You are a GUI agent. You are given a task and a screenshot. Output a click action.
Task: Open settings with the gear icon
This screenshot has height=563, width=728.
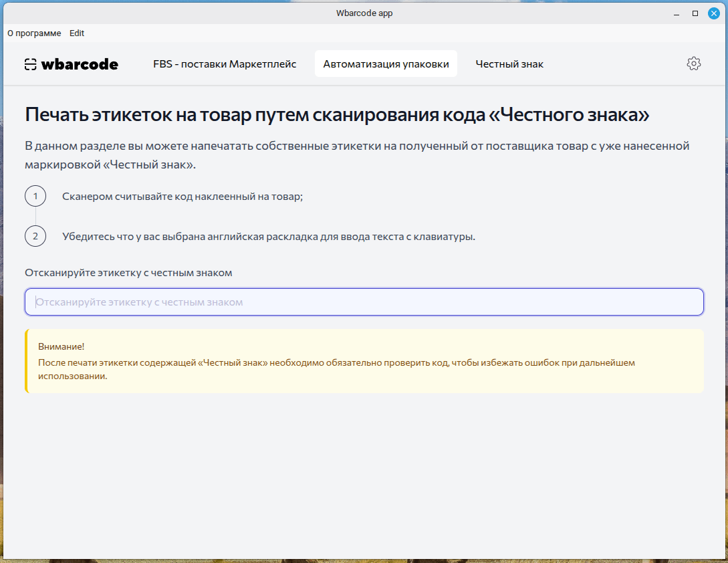(694, 64)
